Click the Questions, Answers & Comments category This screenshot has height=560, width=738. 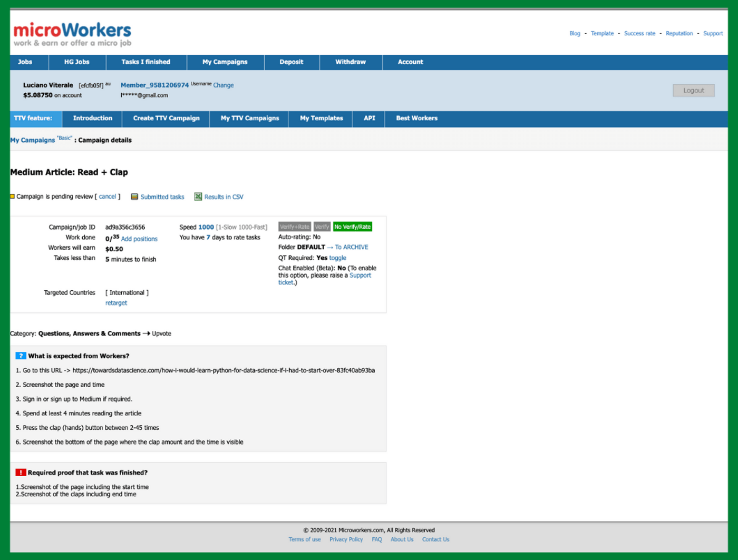pos(90,333)
